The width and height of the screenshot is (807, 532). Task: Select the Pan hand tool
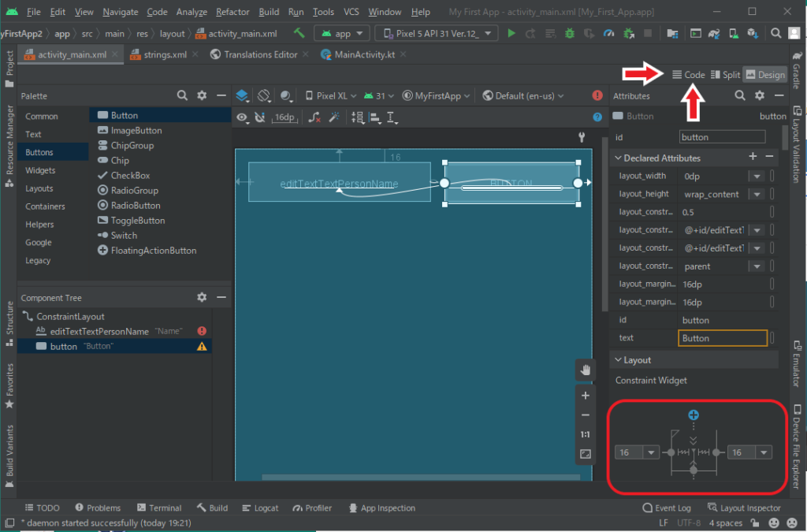[585, 369]
